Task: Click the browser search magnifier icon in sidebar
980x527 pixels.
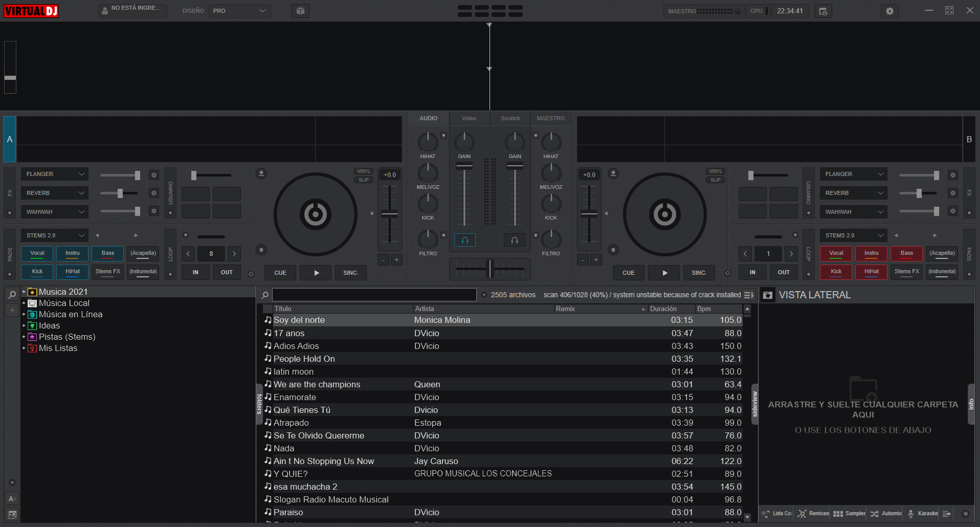Action: coord(12,295)
